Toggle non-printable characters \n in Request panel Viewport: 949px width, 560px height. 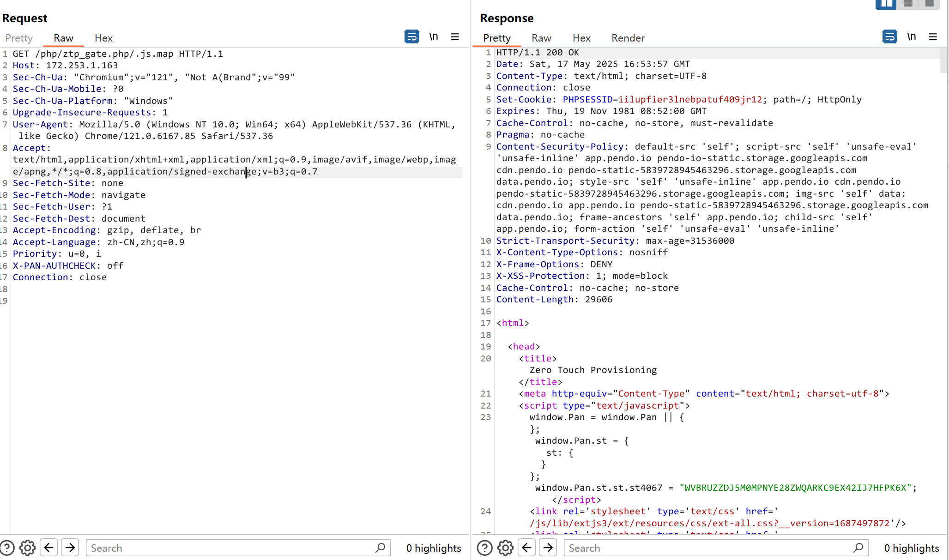pyautogui.click(x=433, y=36)
